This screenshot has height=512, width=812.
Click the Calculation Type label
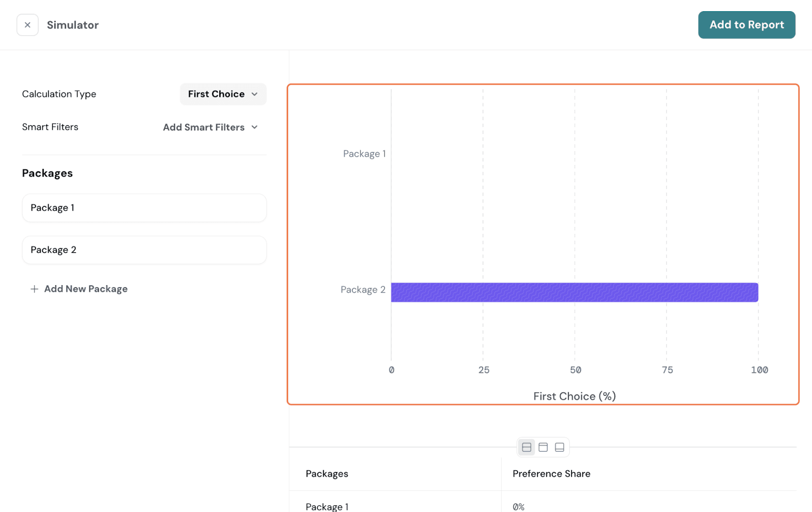pos(59,94)
